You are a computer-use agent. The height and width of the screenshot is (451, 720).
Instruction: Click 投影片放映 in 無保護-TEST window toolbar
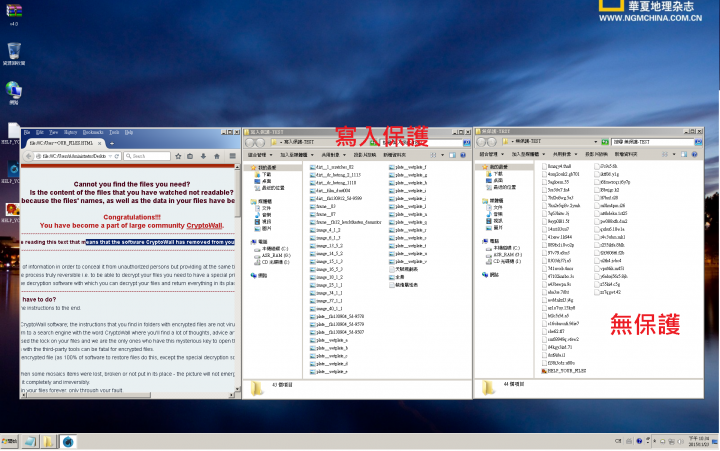tap(596, 154)
